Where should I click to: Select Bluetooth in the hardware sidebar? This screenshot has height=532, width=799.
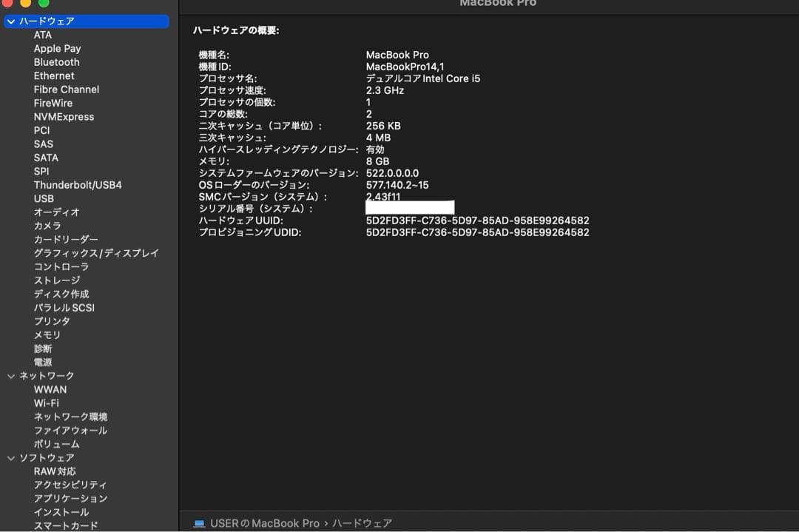pyautogui.click(x=56, y=62)
